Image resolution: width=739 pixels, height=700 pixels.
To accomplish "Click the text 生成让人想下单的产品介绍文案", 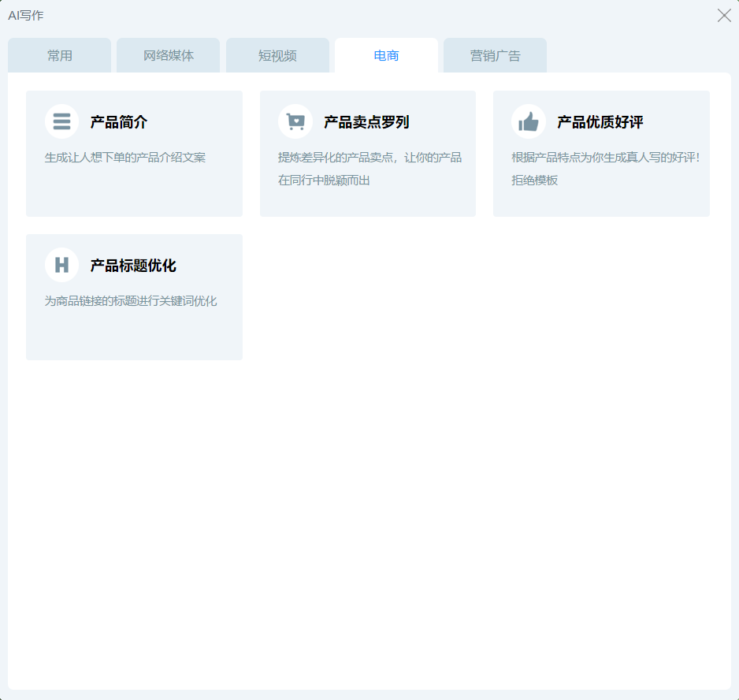I will (x=125, y=158).
